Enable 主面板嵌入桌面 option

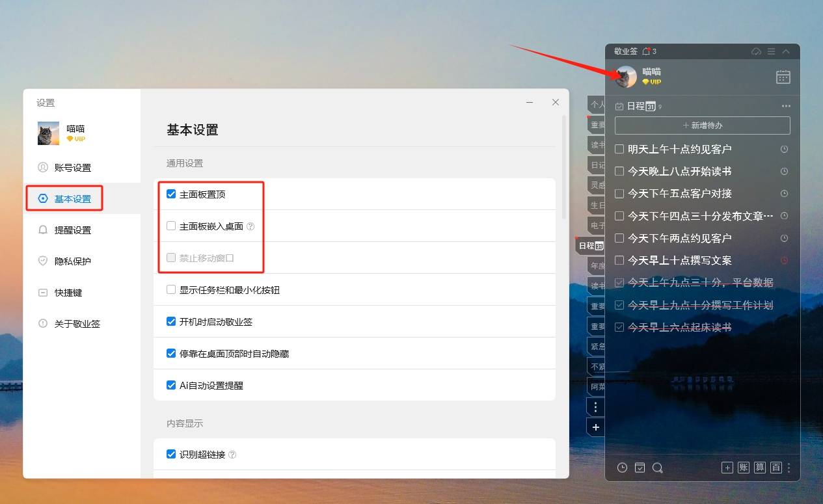171,226
